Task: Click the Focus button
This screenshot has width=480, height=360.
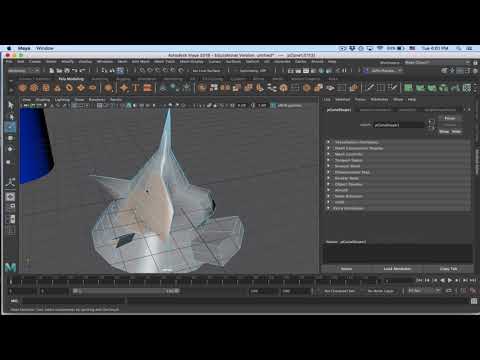Action: tap(450, 118)
